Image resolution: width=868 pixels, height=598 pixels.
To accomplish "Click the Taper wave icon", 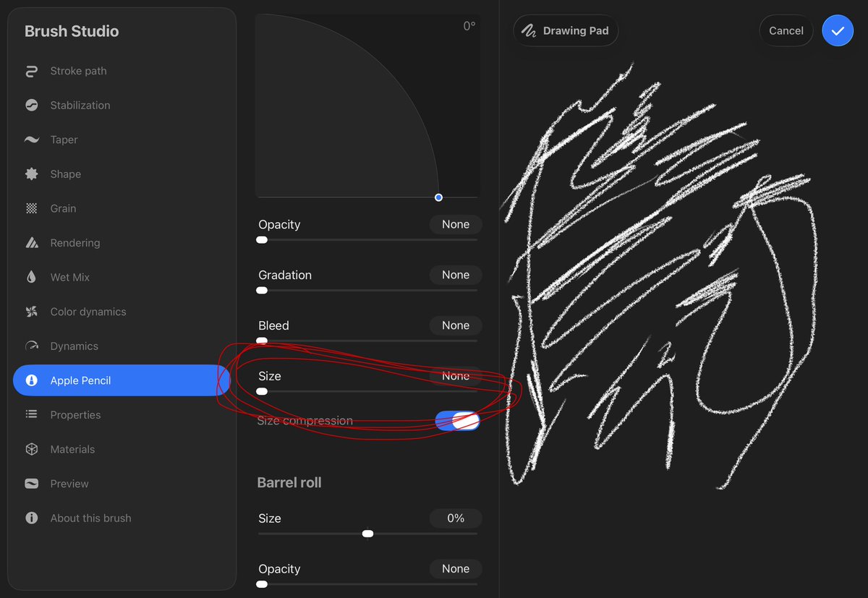I will 31,140.
